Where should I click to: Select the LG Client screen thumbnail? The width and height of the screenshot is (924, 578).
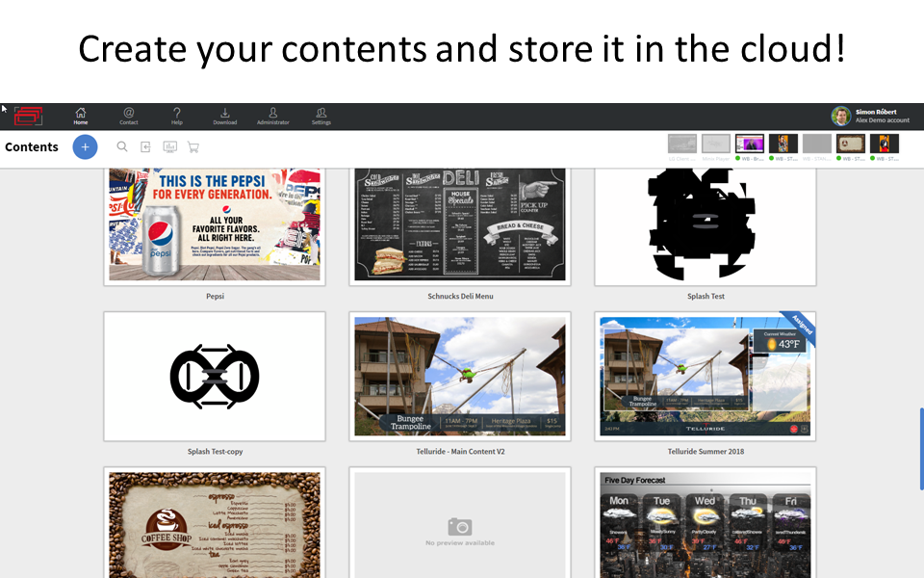[x=681, y=144]
